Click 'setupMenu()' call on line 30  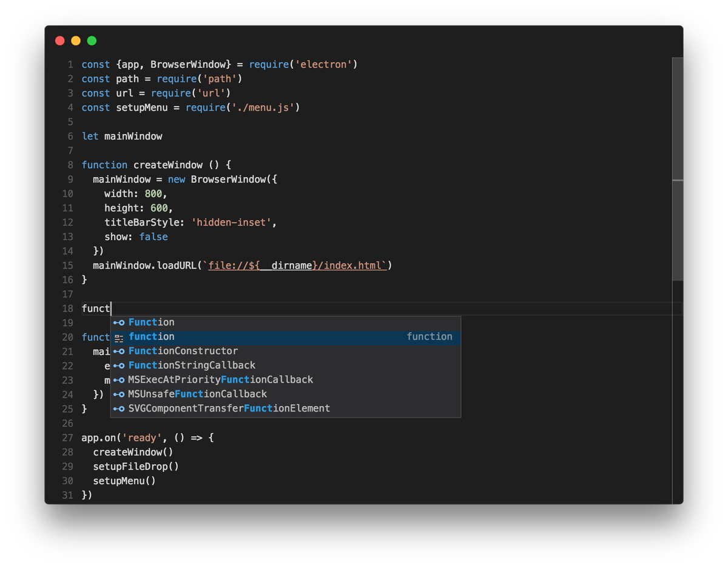click(124, 481)
